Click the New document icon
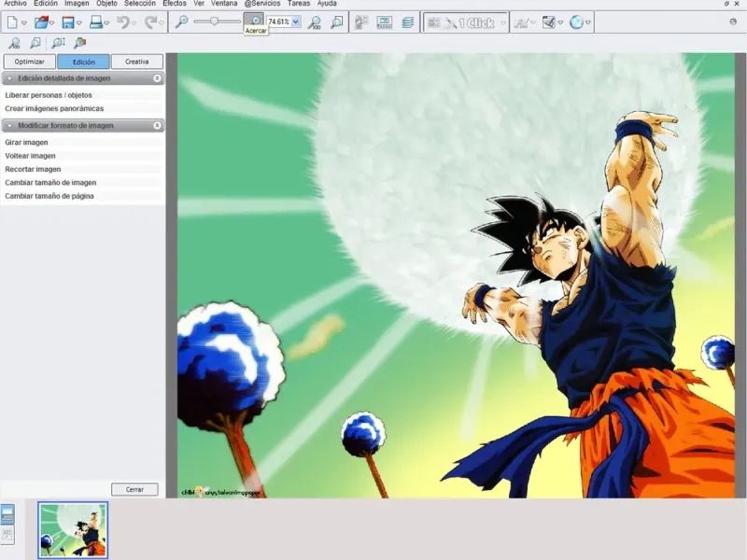This screenshot has width=747, height=560. 10,21
